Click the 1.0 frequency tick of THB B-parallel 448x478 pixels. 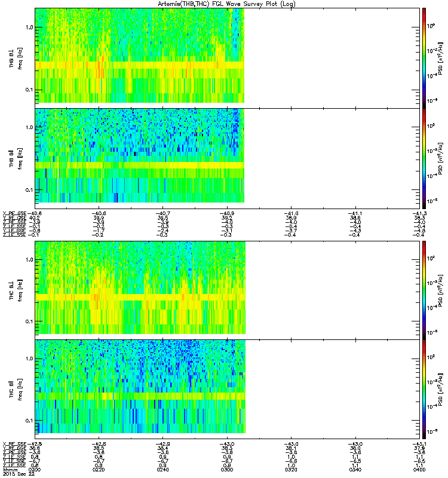(x=29, y=127)
